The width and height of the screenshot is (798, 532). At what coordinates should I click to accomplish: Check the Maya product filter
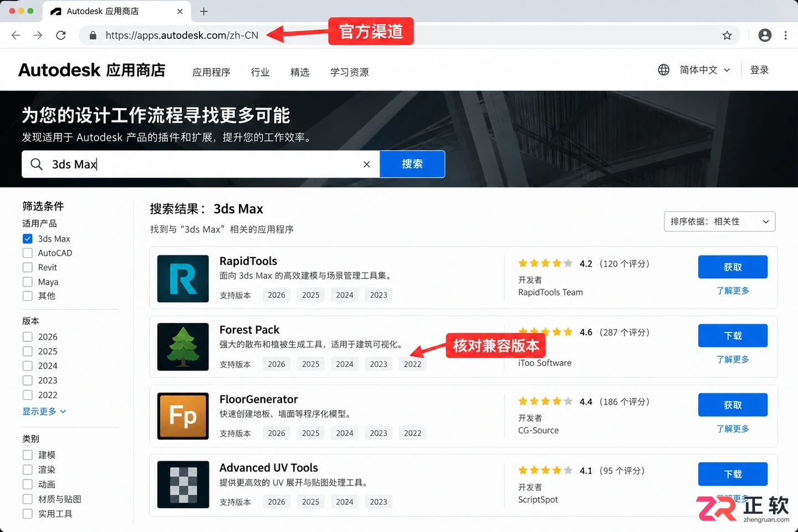tap(28, 282)
